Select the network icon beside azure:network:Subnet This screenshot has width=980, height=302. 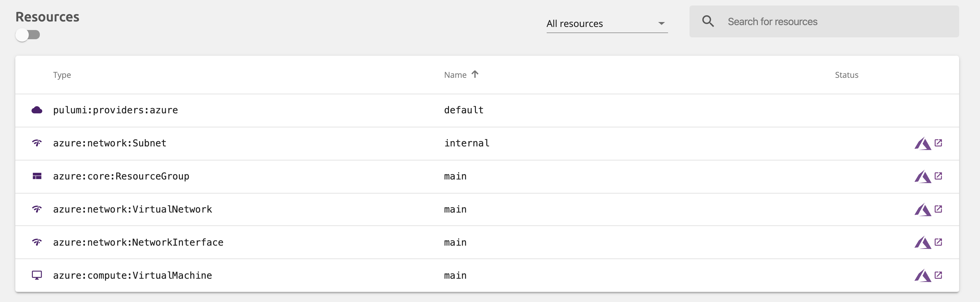[x=37, y=143]
